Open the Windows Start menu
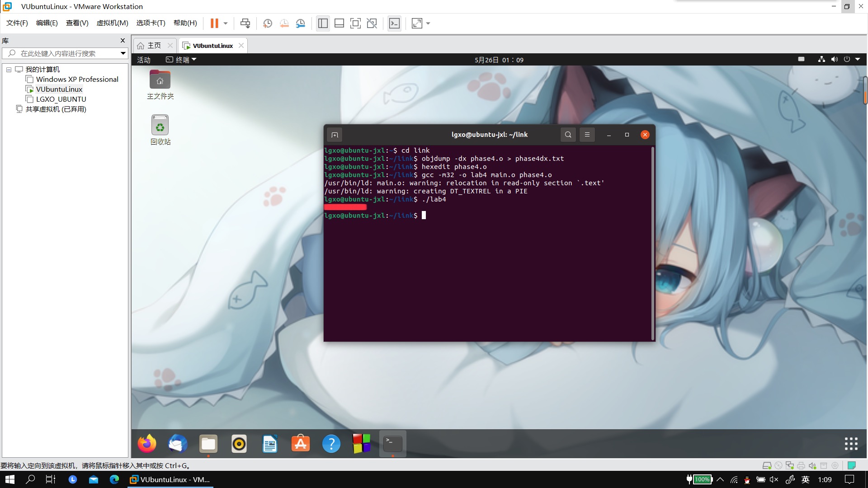The width and height of the screenshot is (868, 488). pos(9,479)
